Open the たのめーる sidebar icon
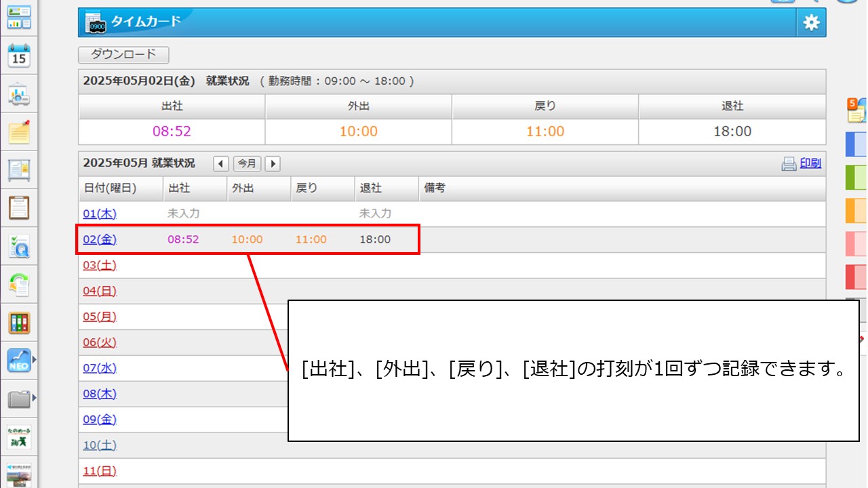The height and width of the screenshot is (488, 868). click(x=19, y=436)
